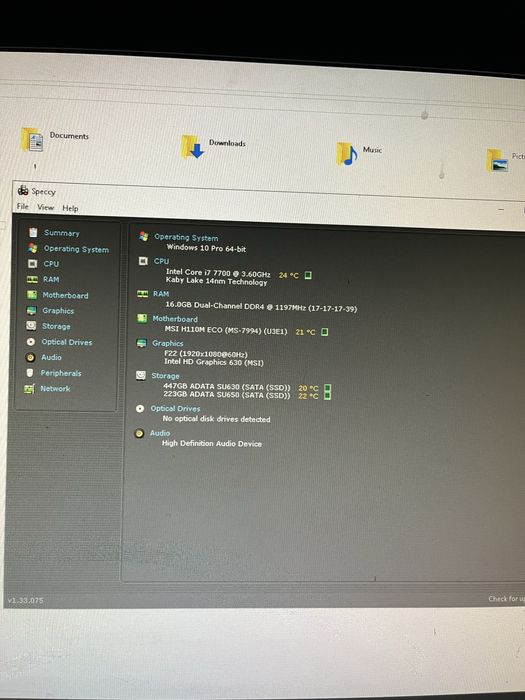Click the summary RAM icon
The height and width of the screenshot is (700, 525).
(x=142, y=293)
